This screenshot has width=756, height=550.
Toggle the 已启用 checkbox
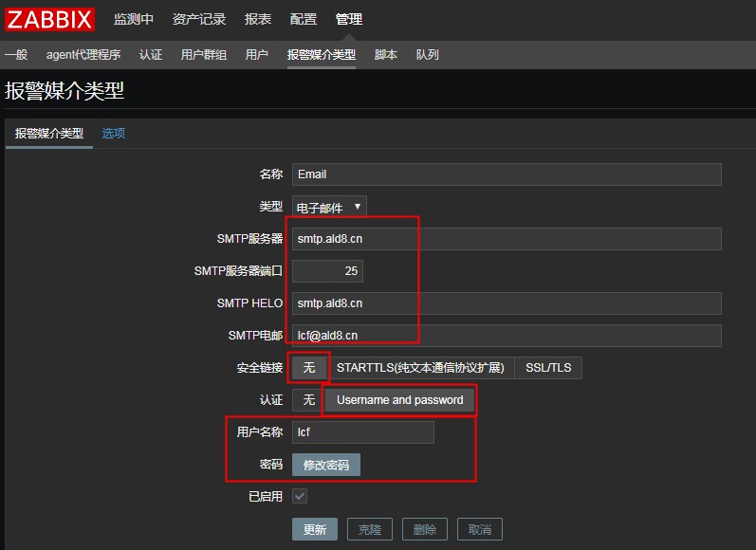point(300,496)
